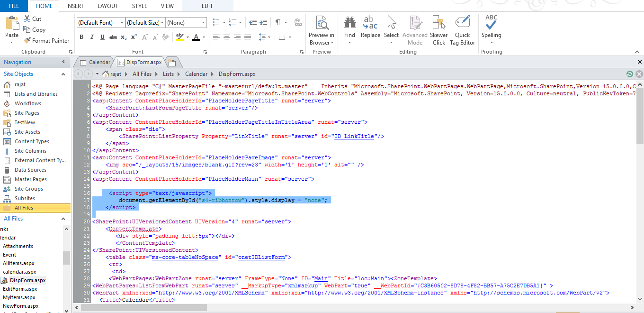The width and height of the screenshot is (644, 313).
Task: Activate the Quick Tag Editor
Action: point(462,28)
